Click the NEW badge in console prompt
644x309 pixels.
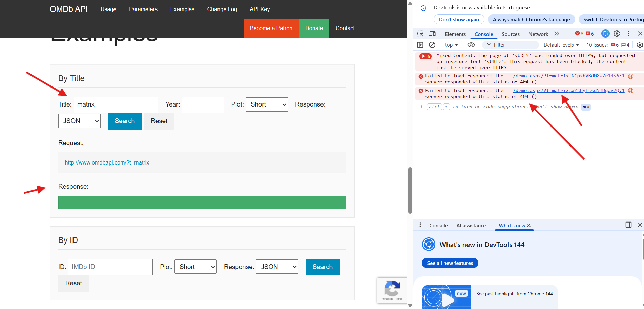pyautogui.click(x=586, y=107)
